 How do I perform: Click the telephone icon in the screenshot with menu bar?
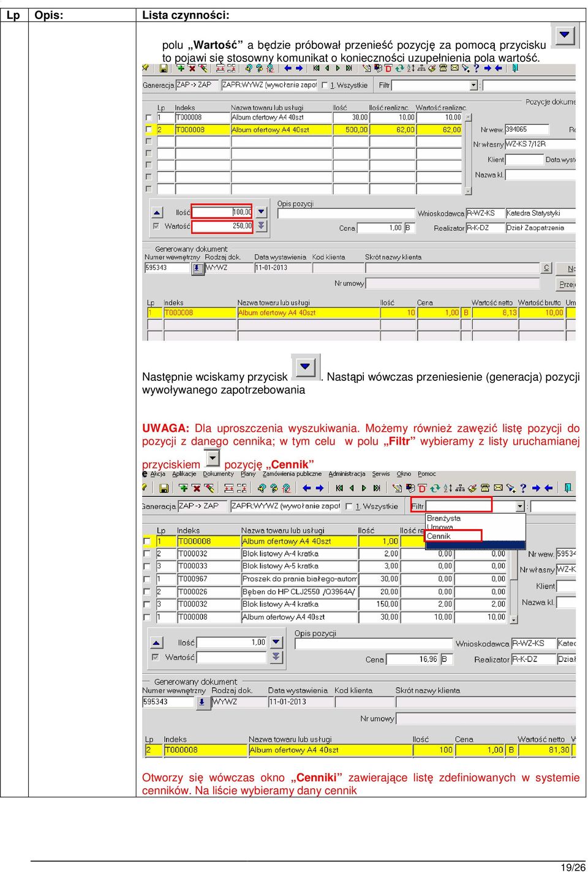485,488
